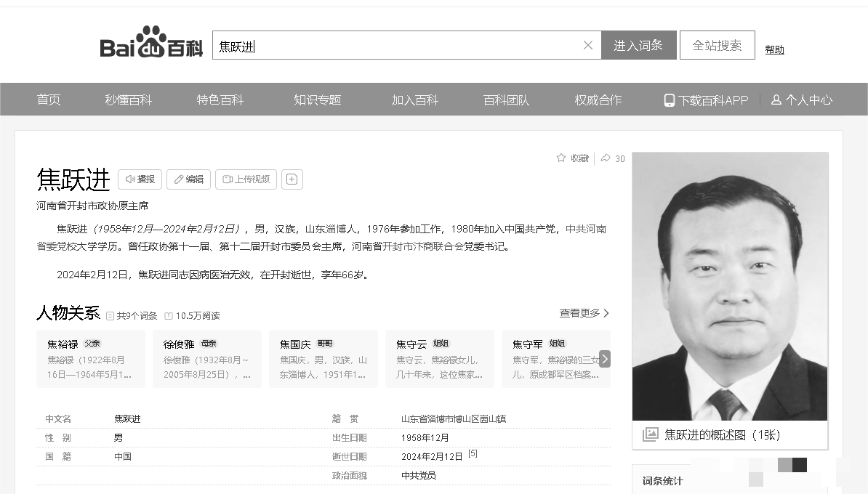Image resolution: width=868 pixels, height=494 pixels.
Task: Click the 共9个词条 label
Action: (x=132, y=316)
